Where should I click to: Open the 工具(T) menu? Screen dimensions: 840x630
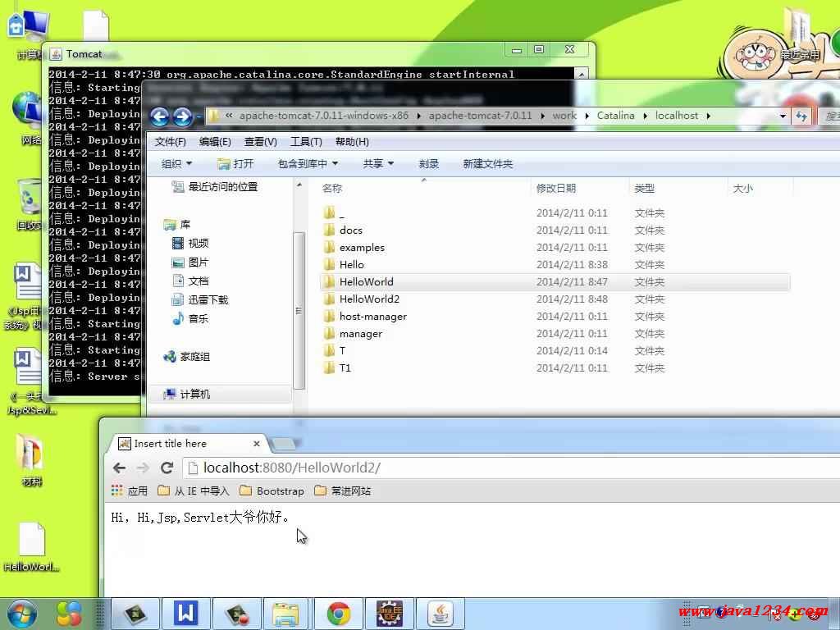tap(306, 142)
